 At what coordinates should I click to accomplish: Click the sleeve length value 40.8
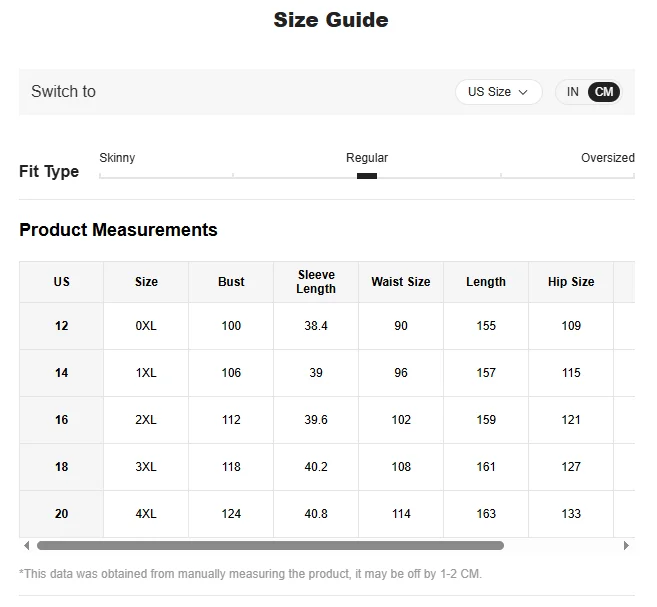[316, 514]
